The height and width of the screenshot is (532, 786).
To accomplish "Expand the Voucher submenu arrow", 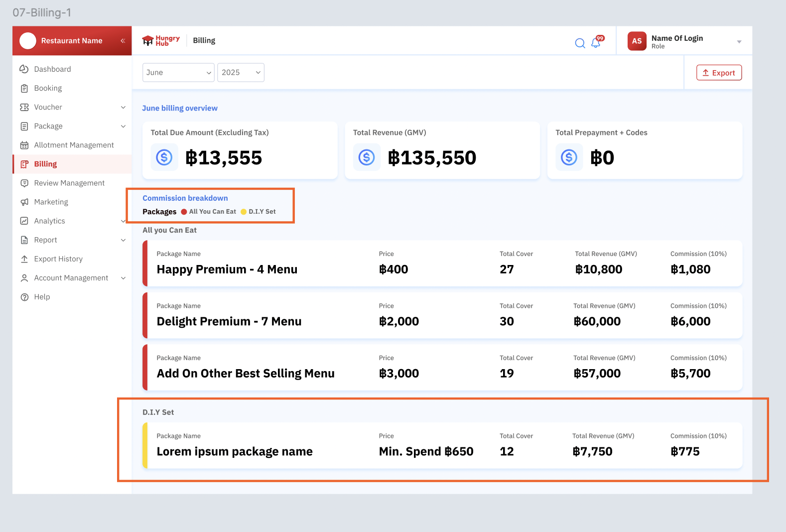I will (123, 108).
